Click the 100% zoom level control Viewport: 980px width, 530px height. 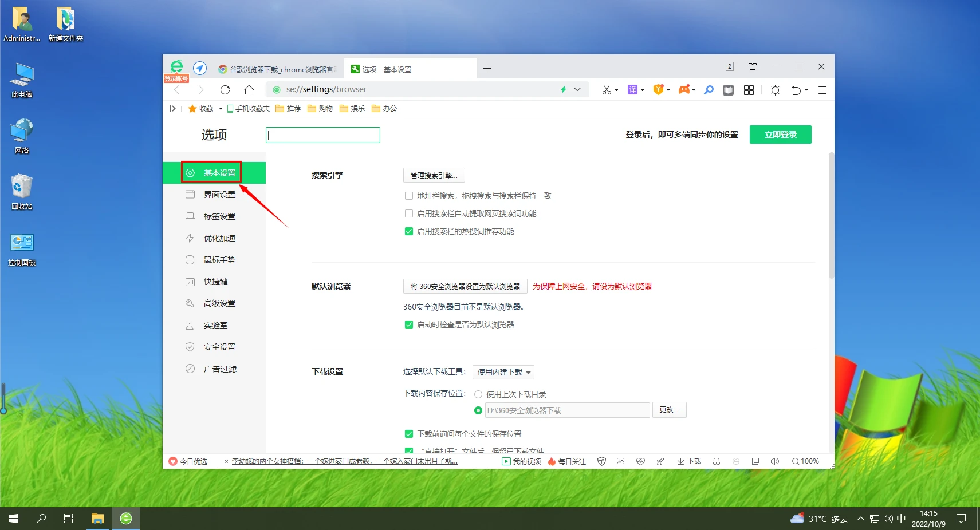[x=805, y=461]
